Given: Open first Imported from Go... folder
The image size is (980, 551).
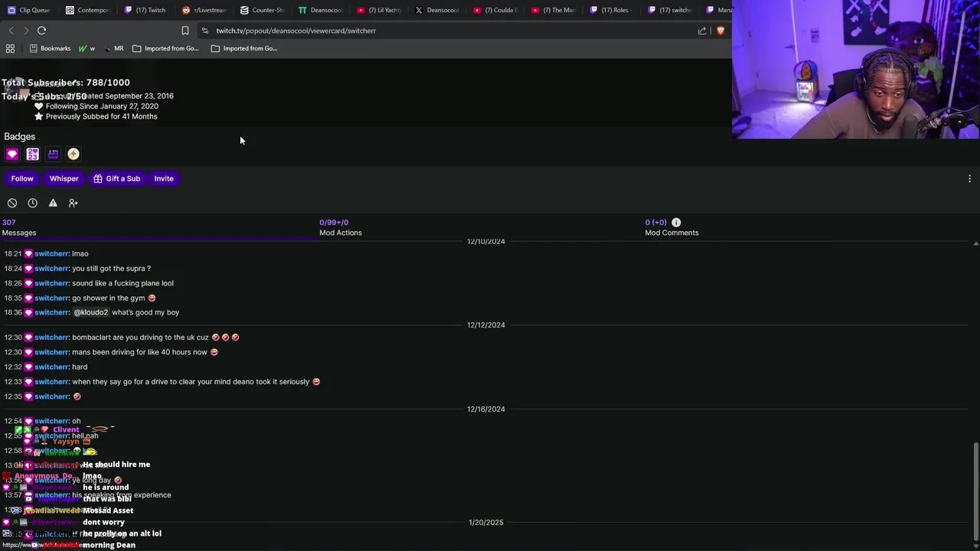Looking at the screenshot, I should pyautogui.click(x=165, y=48).
